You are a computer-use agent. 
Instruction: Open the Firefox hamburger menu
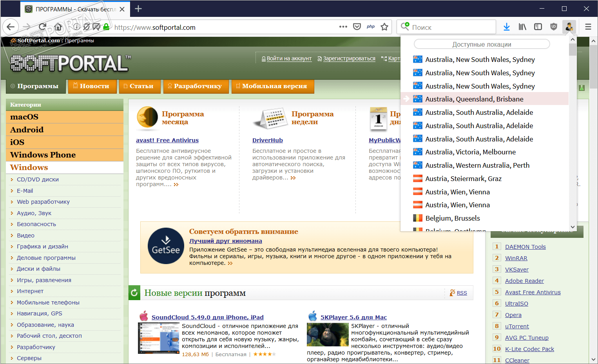coord(588,27)
